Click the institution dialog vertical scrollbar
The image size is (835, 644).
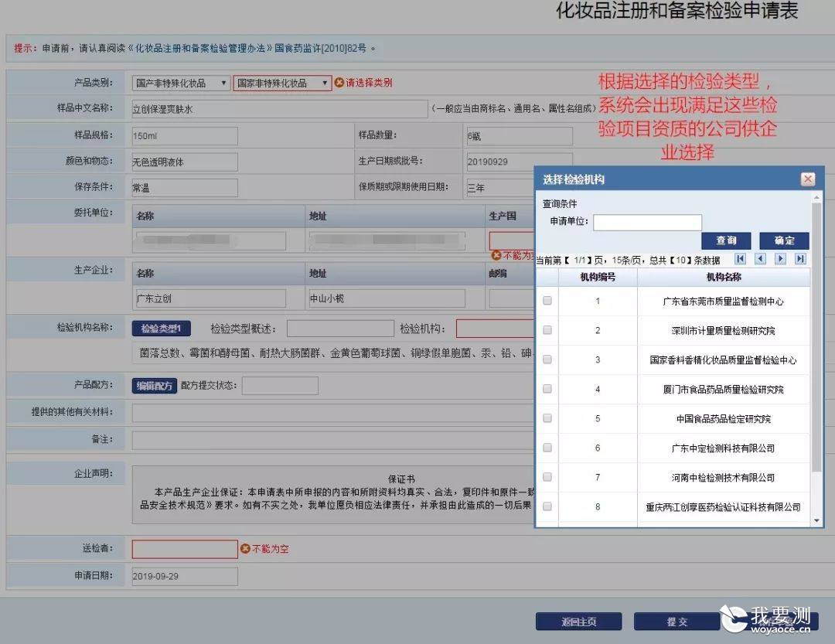(817, 337)
